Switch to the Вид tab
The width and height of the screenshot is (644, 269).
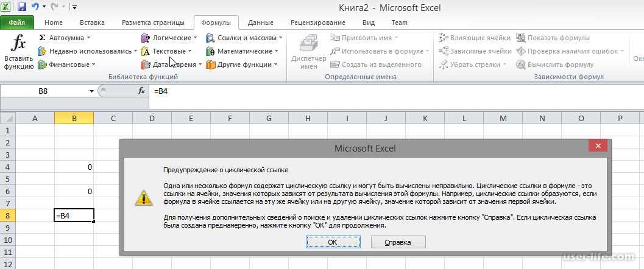(x=369, y=23)
